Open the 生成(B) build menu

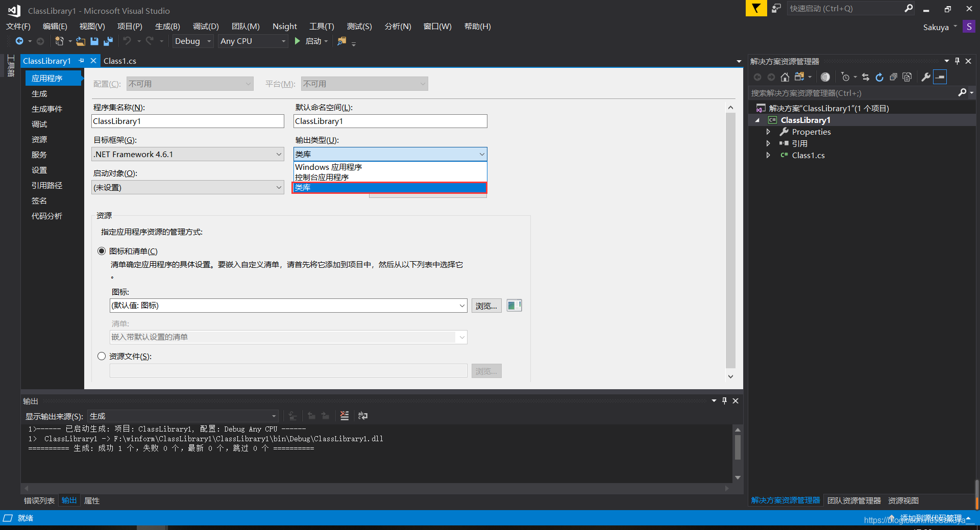pos(167,27)
